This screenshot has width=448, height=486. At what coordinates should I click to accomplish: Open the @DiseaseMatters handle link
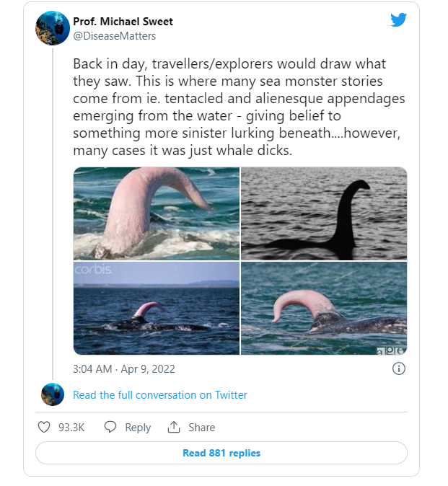[115, 36]
